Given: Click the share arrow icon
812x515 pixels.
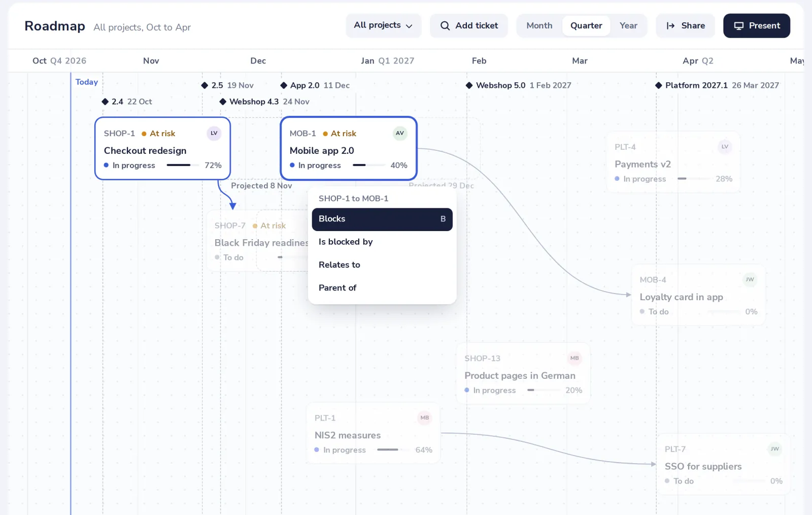Looking at the screenshot, I should [670, 26].
